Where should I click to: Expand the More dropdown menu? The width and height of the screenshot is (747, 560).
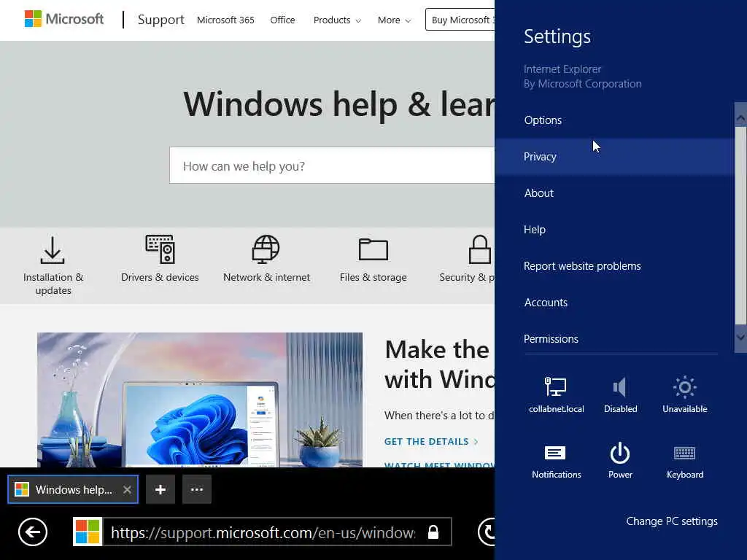tap(394, 20)
